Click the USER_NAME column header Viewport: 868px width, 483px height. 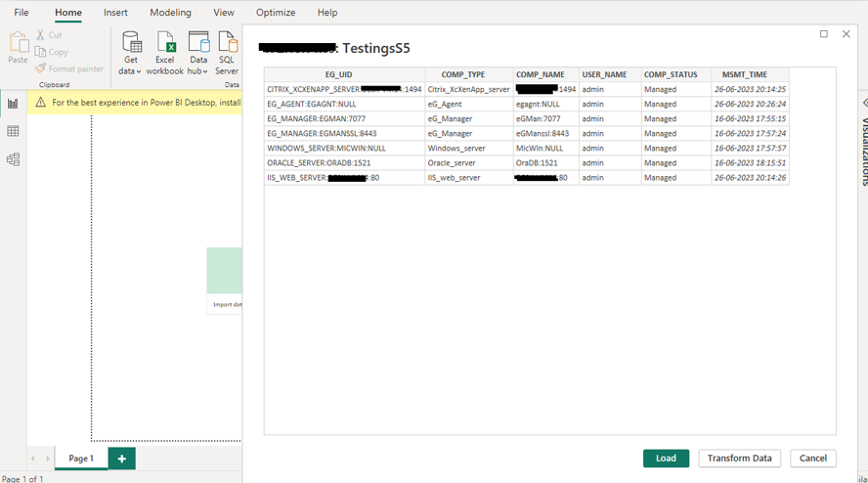pos(610,74)
